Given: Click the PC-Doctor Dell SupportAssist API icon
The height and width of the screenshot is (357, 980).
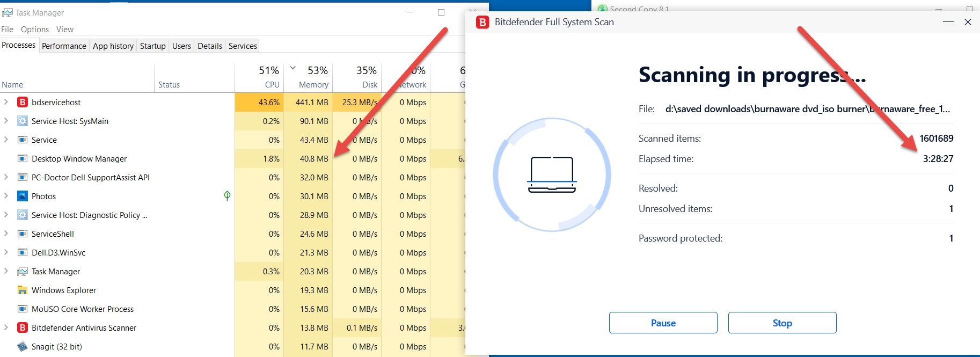Looking at the screenshot, I should [23, 177].
